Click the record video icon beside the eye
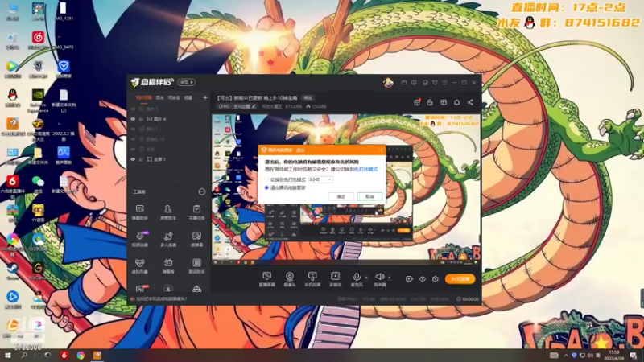This screenshot has width=644, height=362. pos(409,278)
